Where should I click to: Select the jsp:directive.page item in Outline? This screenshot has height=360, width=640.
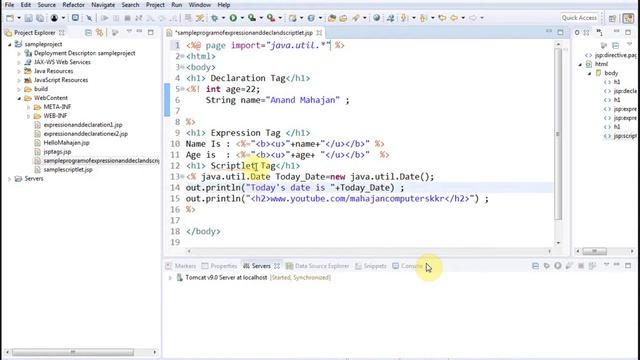611,55
